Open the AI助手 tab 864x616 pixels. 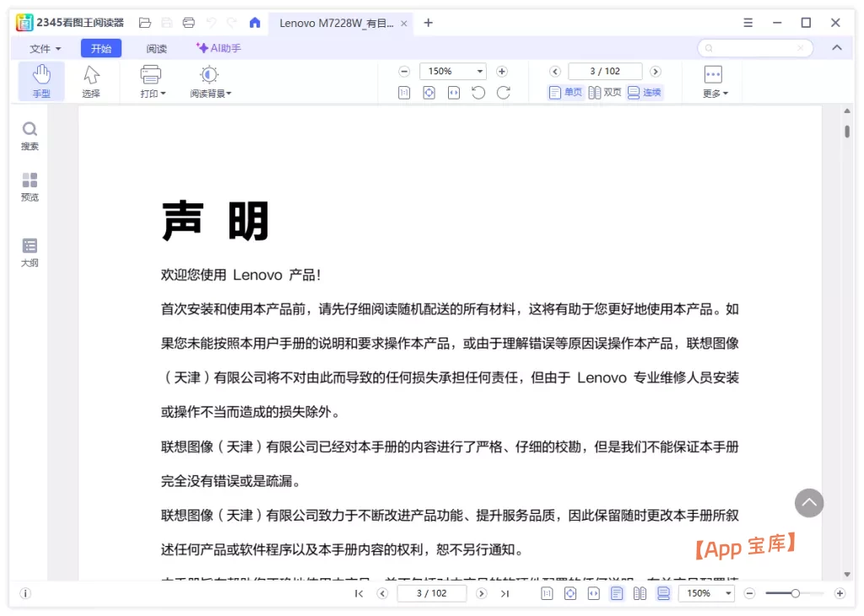pyautogui.click(x=219, y=48)
